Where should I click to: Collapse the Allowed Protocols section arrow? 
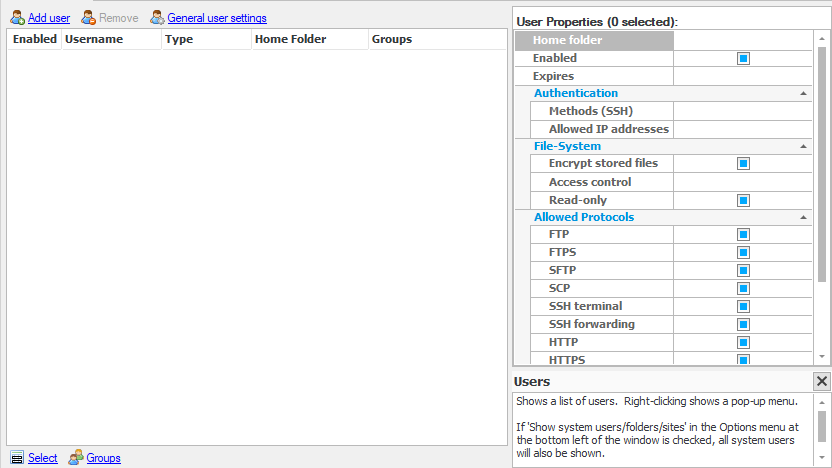tap(803, 218)
